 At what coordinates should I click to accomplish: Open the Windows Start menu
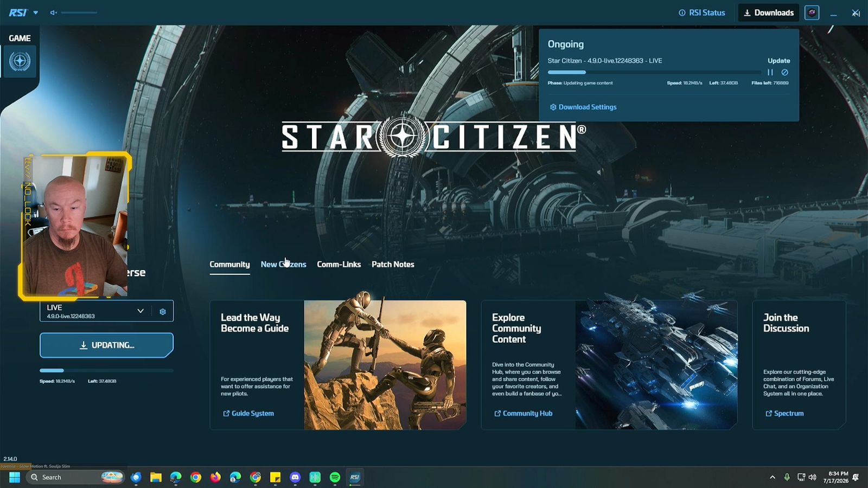pos(15,477)
